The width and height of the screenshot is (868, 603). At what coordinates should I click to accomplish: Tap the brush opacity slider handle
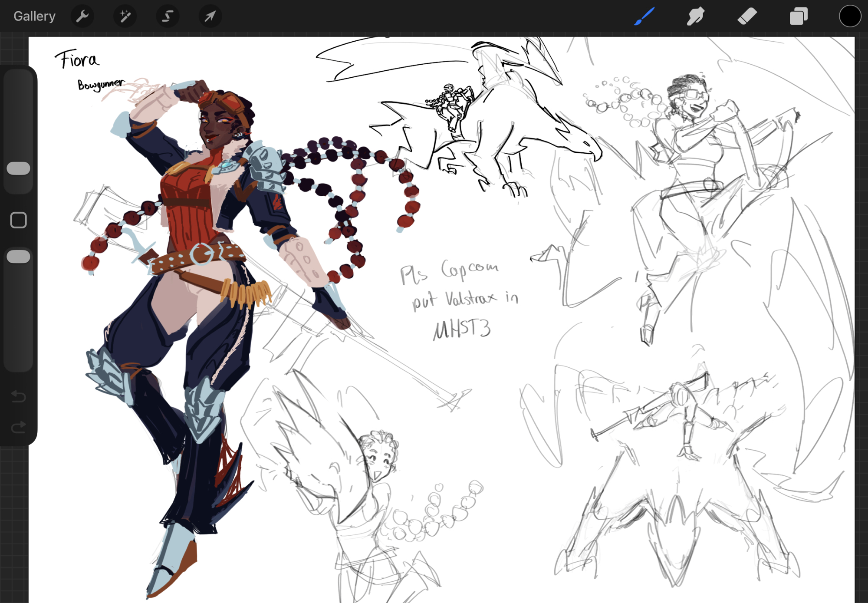tap(19, 257)
